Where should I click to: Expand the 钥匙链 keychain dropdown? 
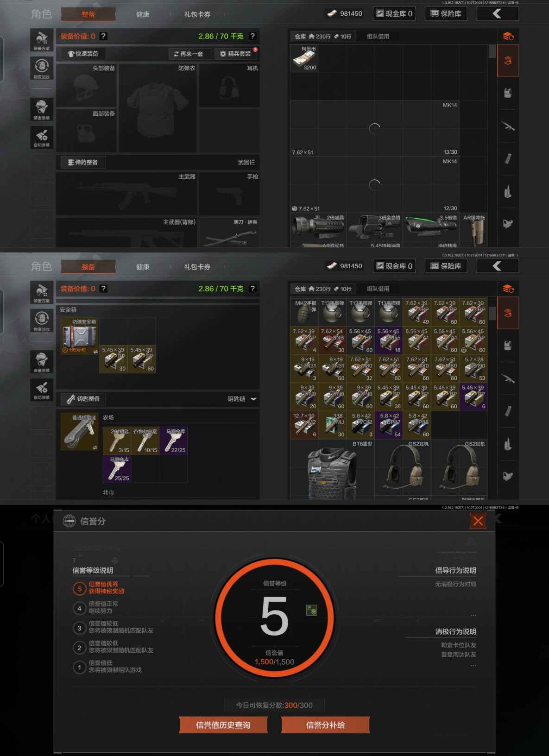click(253, 399)
